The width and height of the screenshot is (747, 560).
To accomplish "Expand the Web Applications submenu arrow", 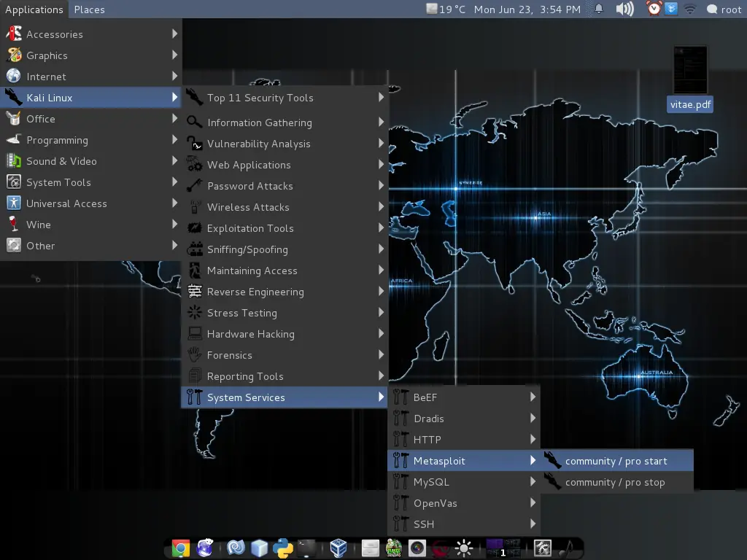I will [381, 164].
